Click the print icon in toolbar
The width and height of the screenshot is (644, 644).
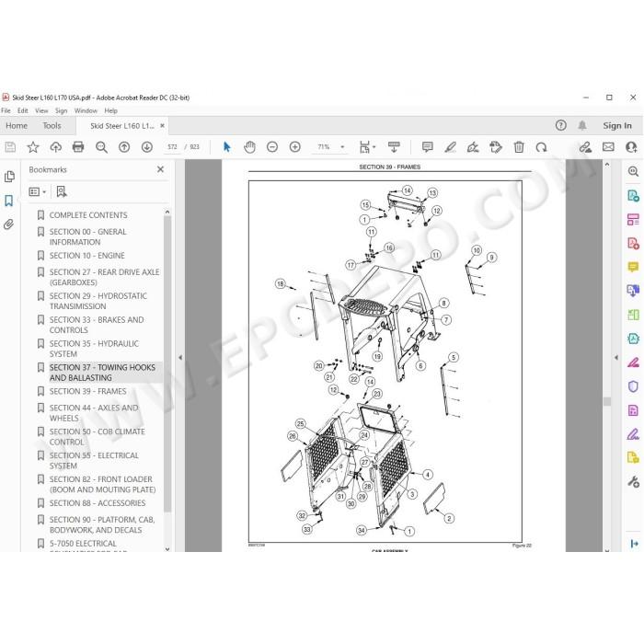(x=78, y=146)
